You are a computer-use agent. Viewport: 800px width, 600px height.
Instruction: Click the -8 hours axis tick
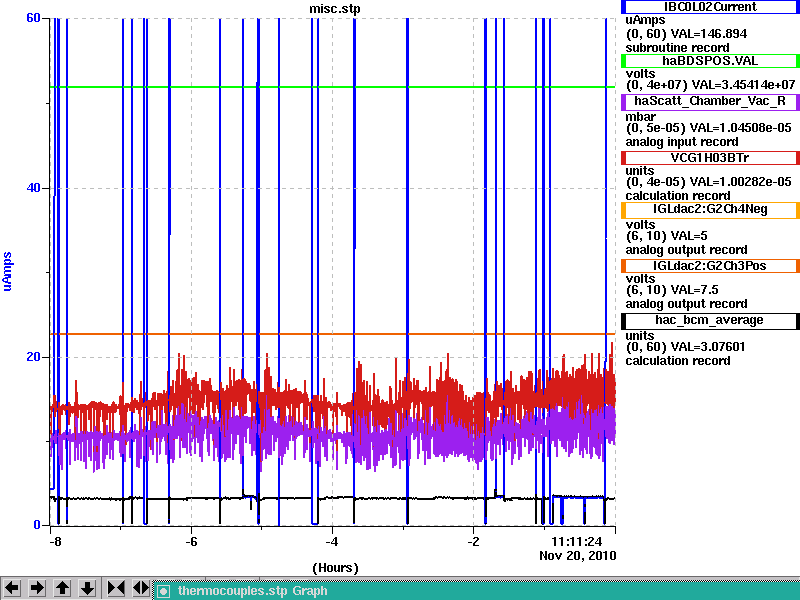coord(55,542)
